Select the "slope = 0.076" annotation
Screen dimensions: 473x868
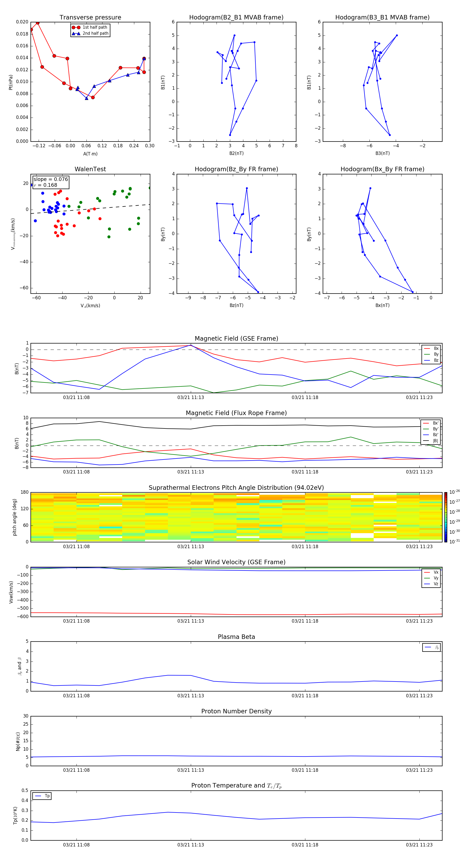click(50, 179)
